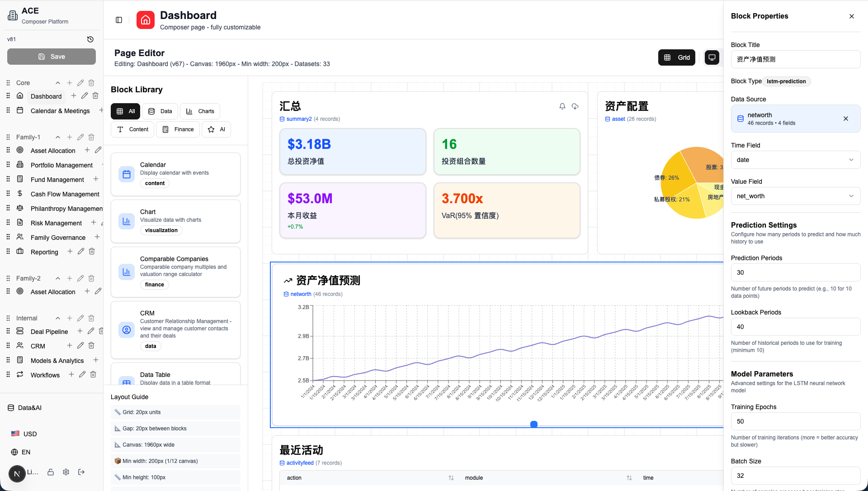Select the Finance filter tab in Block Library

(x=178, y=129)
